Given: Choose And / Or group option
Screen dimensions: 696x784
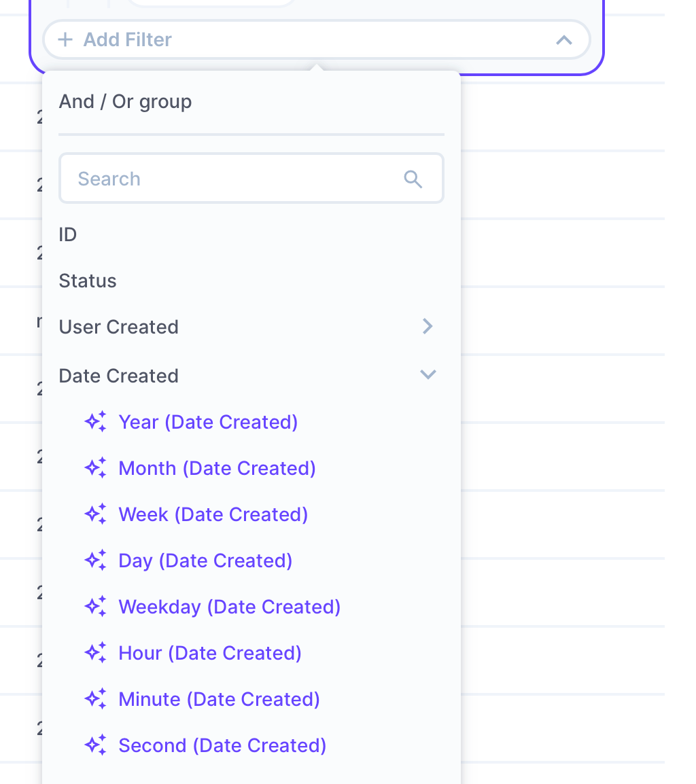Looking at the screenshot, I should tap(125, 102).
